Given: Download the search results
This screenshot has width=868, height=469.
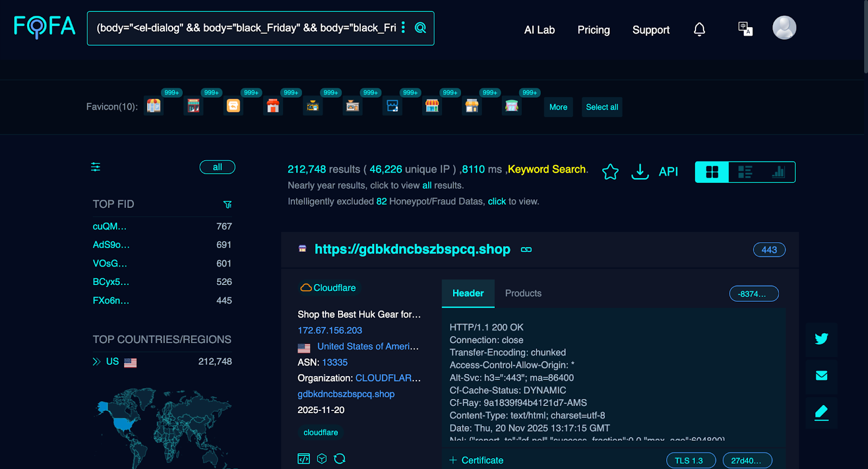Looking at the screenshot, I should 640,172.
